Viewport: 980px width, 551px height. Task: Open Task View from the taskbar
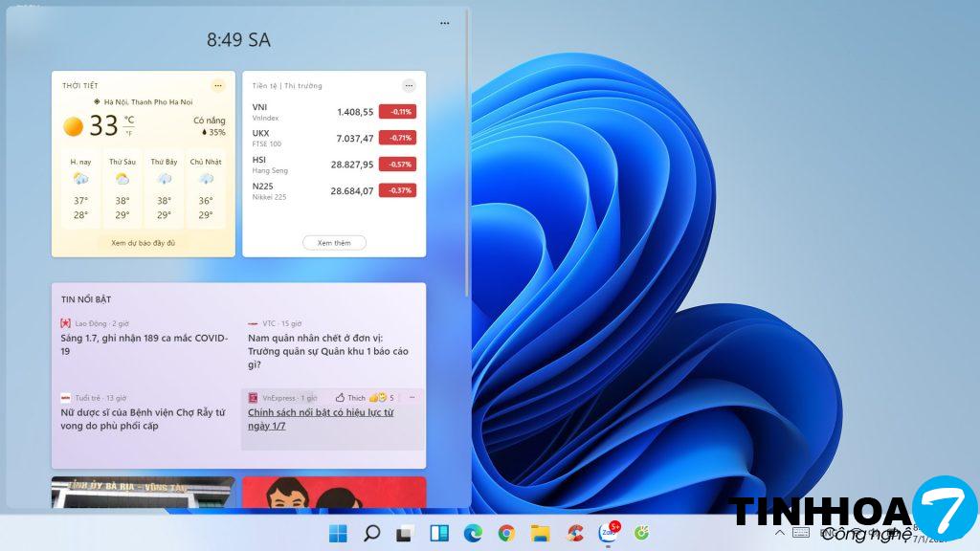405,533
